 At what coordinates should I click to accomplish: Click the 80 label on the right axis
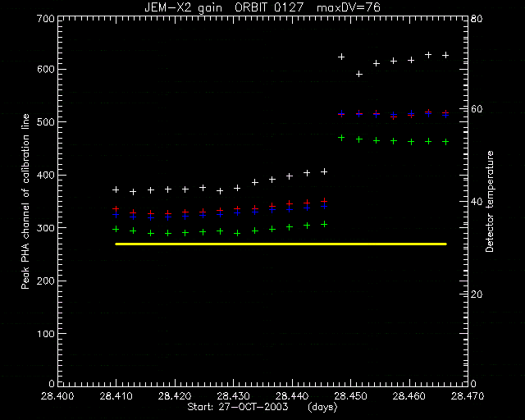(477, 18)
